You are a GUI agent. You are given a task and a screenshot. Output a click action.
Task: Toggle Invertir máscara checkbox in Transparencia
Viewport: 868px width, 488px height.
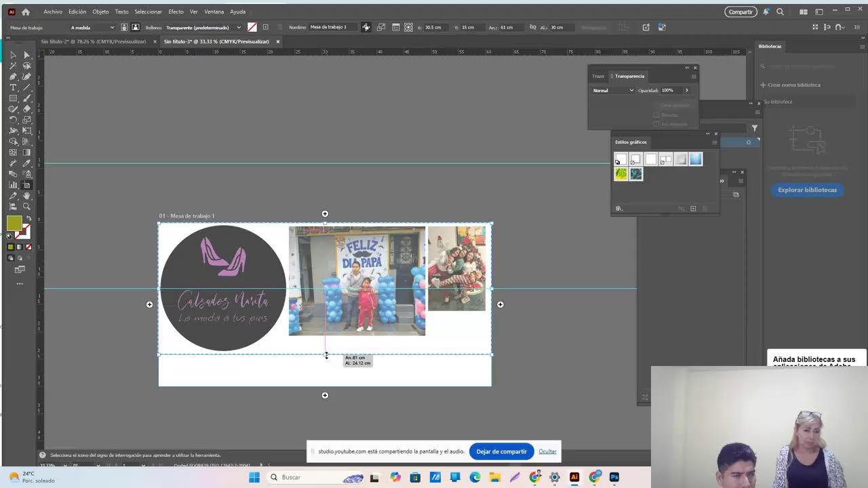[656, 124]
